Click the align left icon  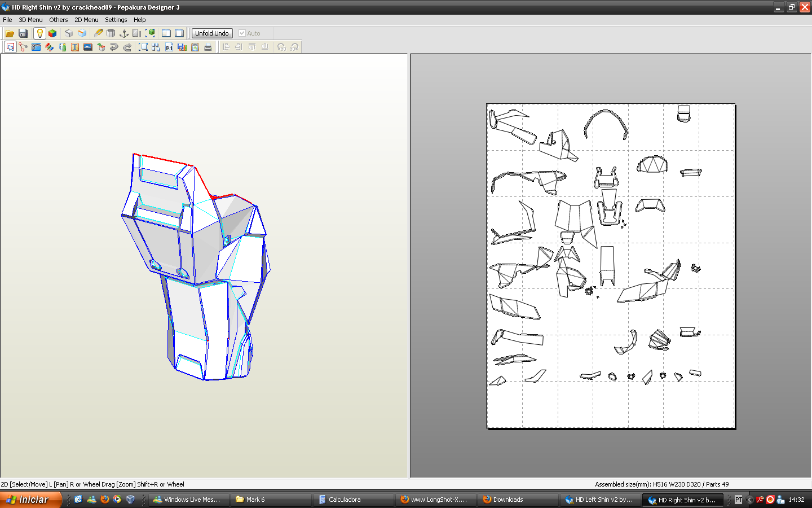[x=226, y=47]
